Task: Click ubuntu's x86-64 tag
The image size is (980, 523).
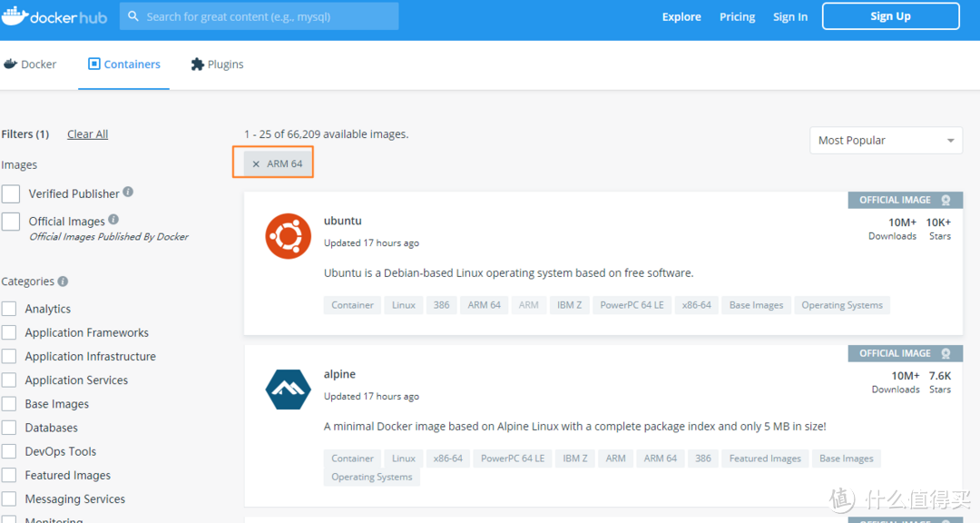Action: 697,305
